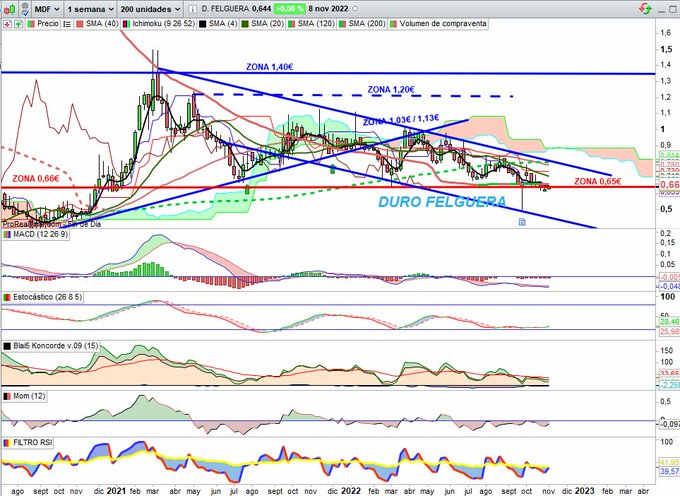Click the Blai5 Koncorde black square icon
The width and height of the screenshot is (680, 496).
(x=7, y=346)
